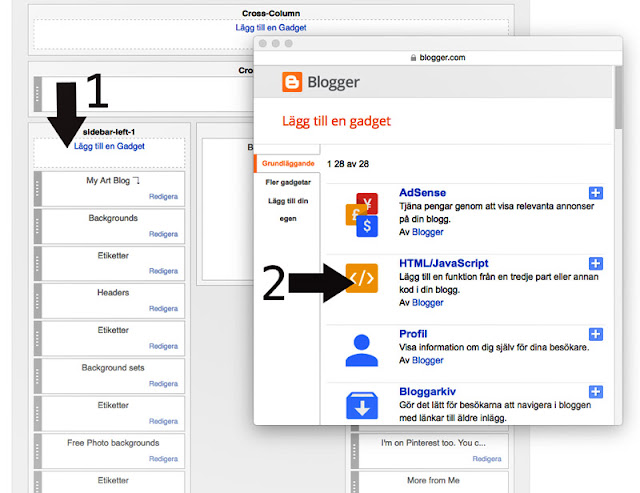Image resolution: width=640 pixels, height=493 pixels.
Task: Add the HTML/JavaScript gadget via plus icon
Action: [596, 263]
